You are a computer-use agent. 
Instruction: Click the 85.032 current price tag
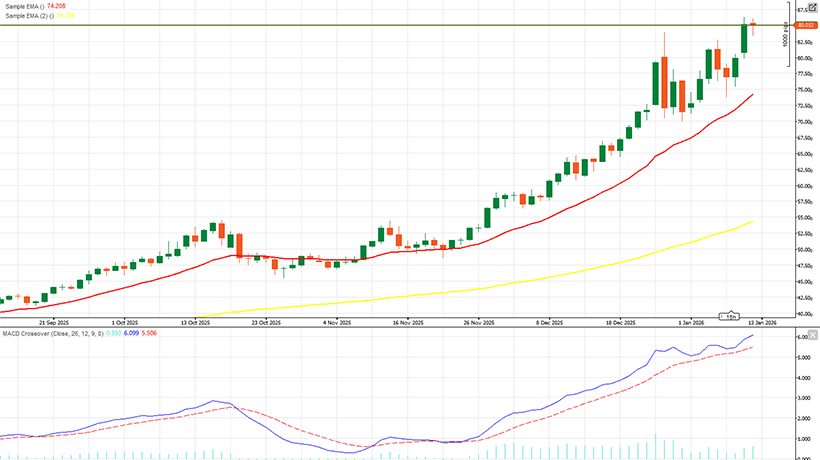(804, 24)
